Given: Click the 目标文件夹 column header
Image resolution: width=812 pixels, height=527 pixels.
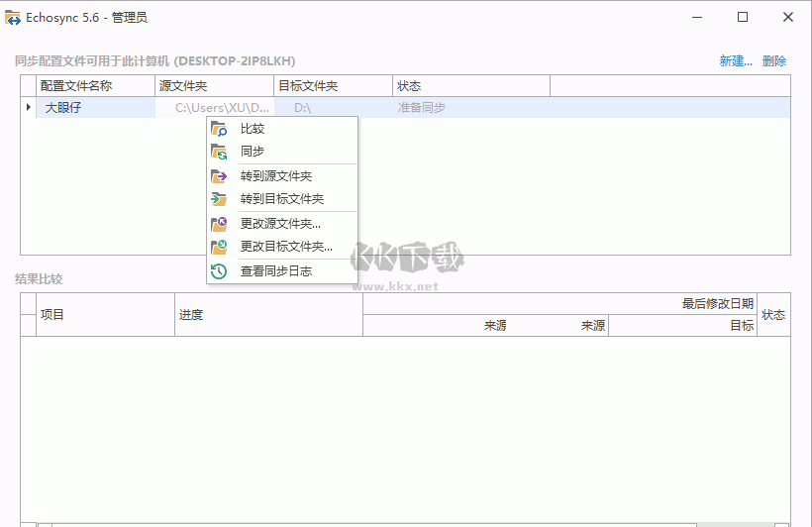Looking at the screenshot, I should click(333, 86).
